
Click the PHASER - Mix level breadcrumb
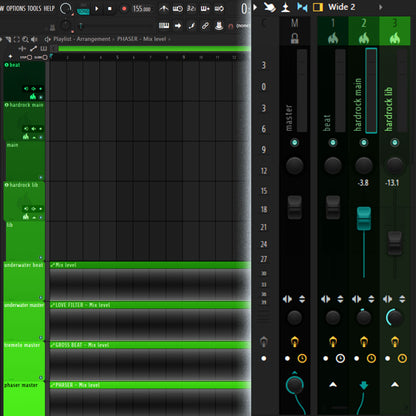[141, 39]
